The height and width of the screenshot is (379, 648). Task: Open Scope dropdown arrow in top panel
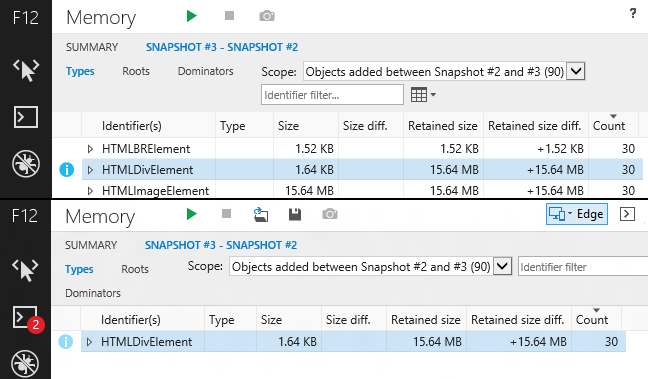coord(576,72)
